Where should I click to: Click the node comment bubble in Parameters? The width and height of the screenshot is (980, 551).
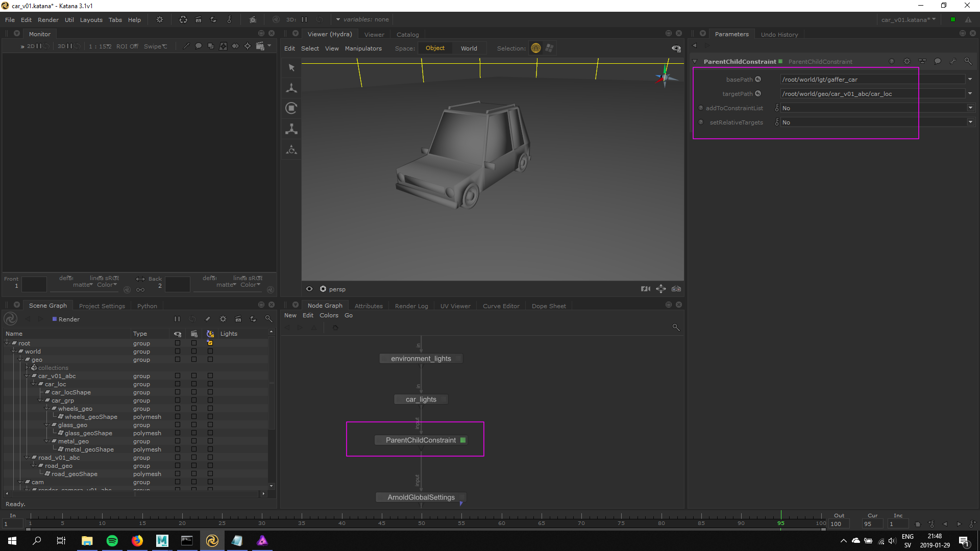(x=938, y=61)
